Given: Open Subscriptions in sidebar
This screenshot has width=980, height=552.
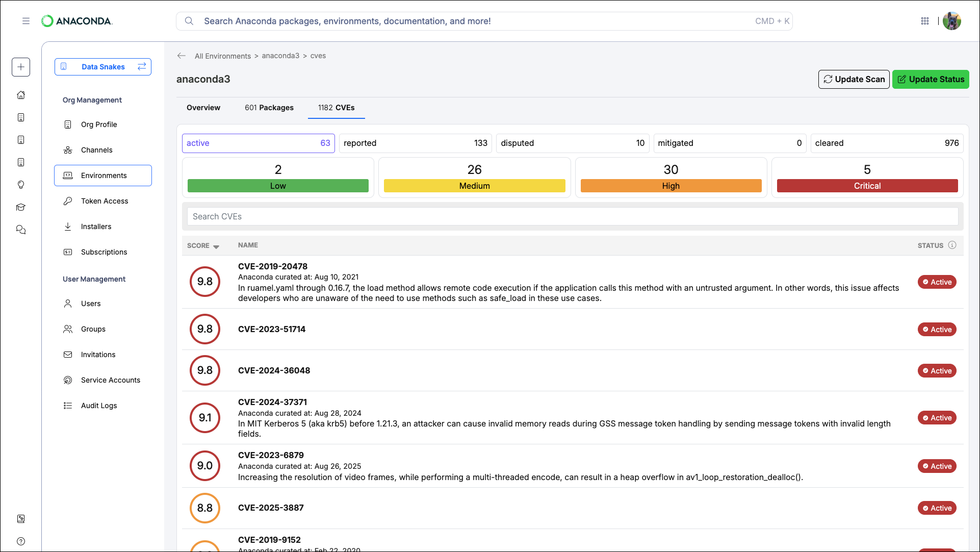Looking at the screenshot, I should 103,252.
